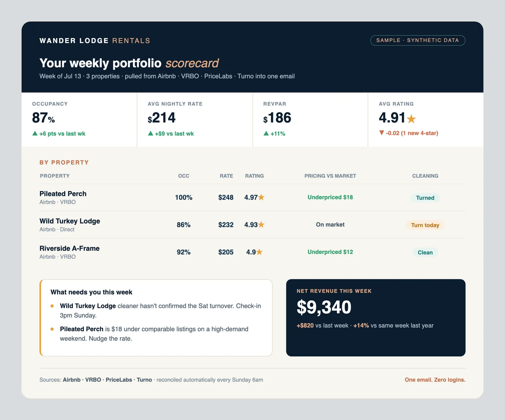The height and width of the screenshot is (420, 505).
Task: Click the PROPERTY column header
Action: (55, 176)
